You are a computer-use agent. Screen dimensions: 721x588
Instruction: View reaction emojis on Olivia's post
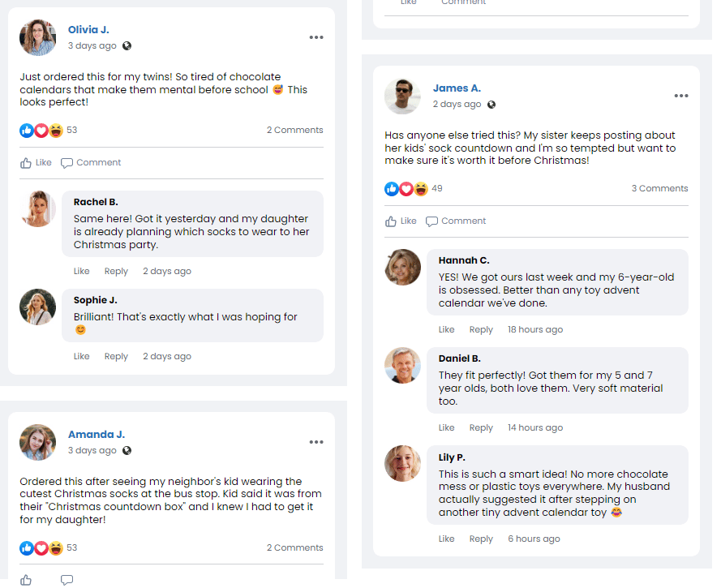(x=41, y=130)
